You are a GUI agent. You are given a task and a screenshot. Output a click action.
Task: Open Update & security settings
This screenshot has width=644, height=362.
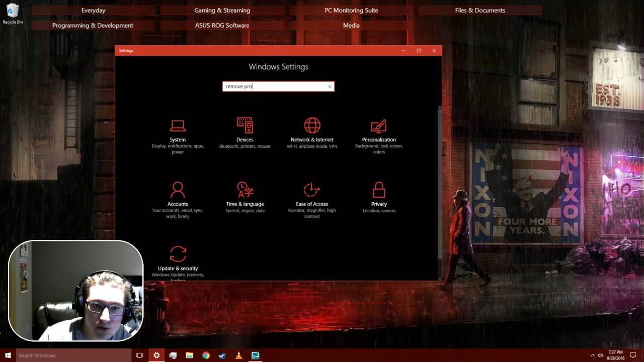click(x=178, y=262)
